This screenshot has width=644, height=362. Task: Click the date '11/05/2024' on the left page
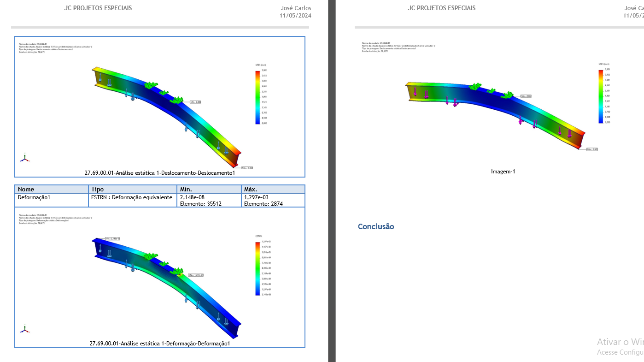[295, 16]
